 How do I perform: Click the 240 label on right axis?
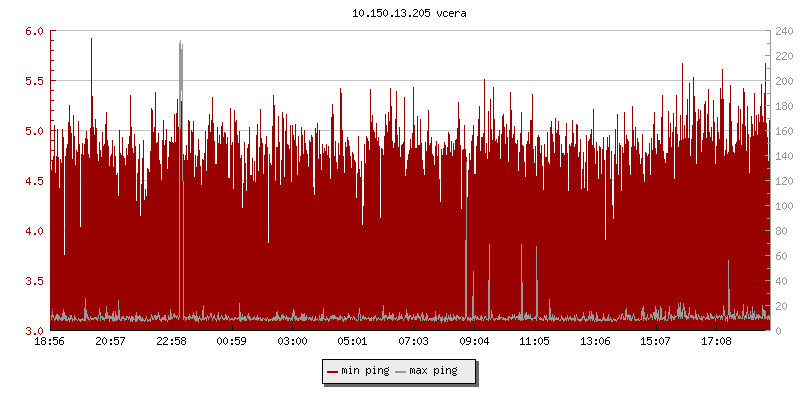pos(784,31)
